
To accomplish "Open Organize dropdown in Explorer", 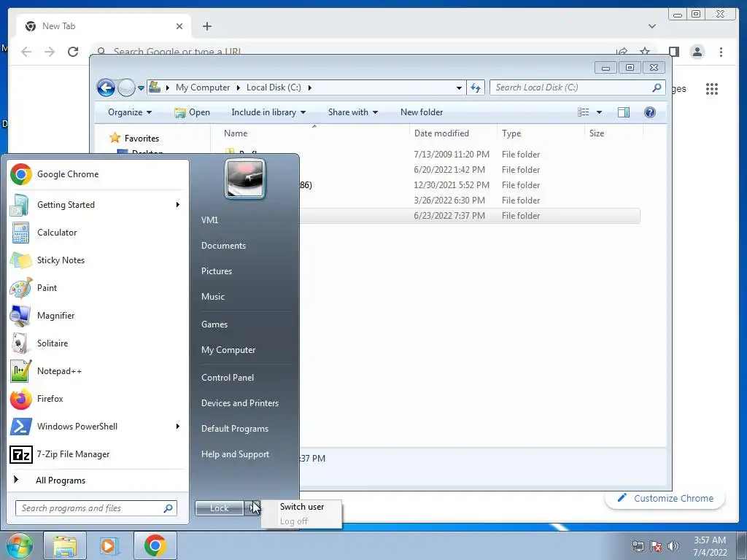I will click(x=130, y=112).
